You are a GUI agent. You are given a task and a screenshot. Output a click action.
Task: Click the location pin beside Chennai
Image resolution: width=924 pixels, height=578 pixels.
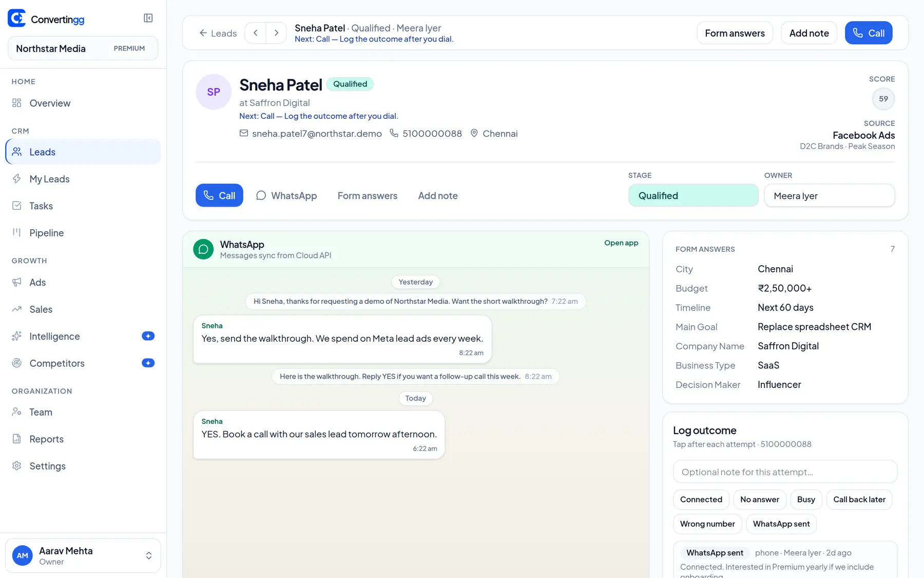click(474, 133)
